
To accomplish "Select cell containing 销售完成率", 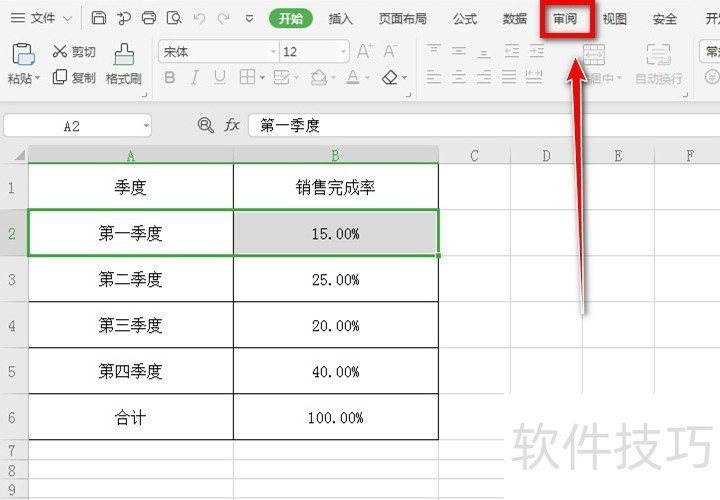I will point(336,187).
